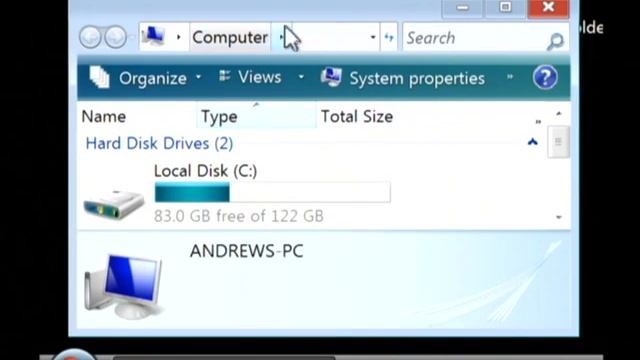640x360 pixels.
Task: Click the ANDREWS-PC name in details pane
Action: (x=247, y=251)
